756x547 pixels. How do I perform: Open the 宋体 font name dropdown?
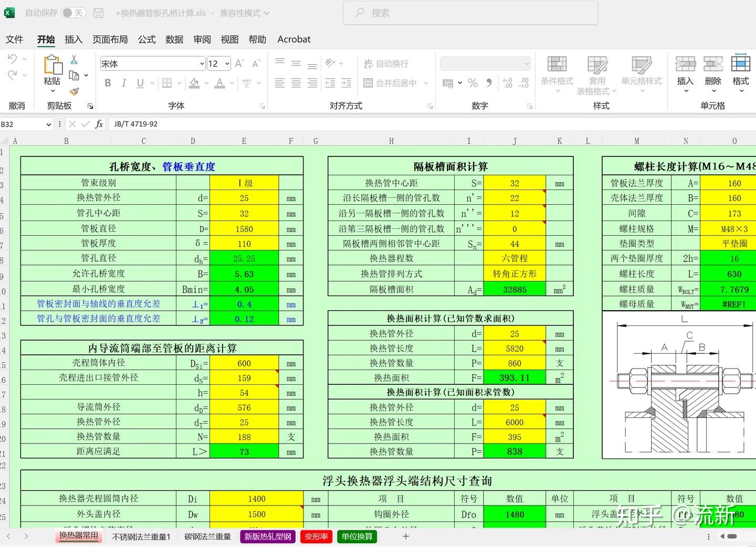(201, 63)
